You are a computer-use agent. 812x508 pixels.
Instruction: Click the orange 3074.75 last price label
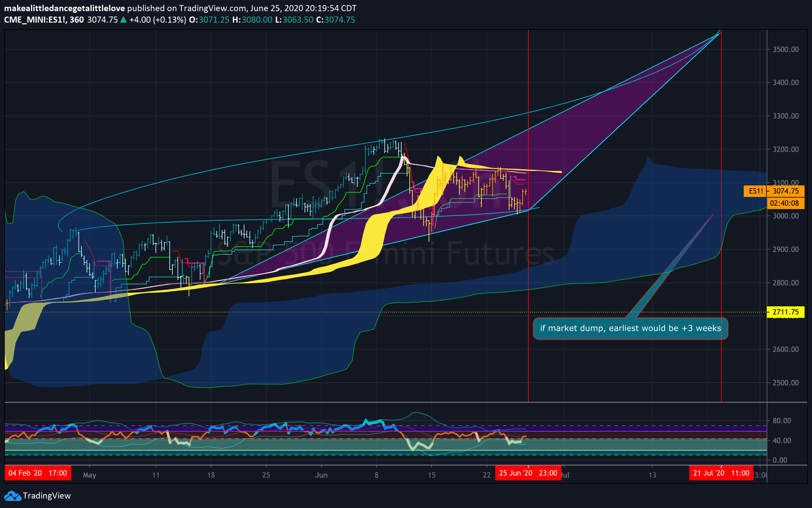[786, 191]
